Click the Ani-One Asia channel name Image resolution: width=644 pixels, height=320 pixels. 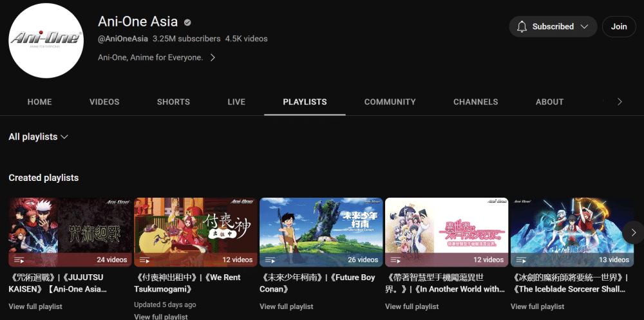tap(138, 21)
